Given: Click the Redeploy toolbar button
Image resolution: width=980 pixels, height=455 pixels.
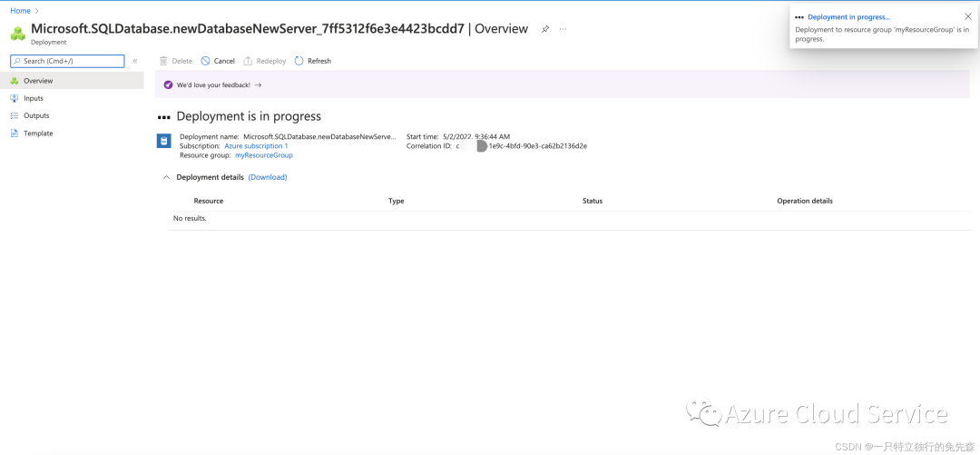Looking at the screenshot, I should 264,62.
